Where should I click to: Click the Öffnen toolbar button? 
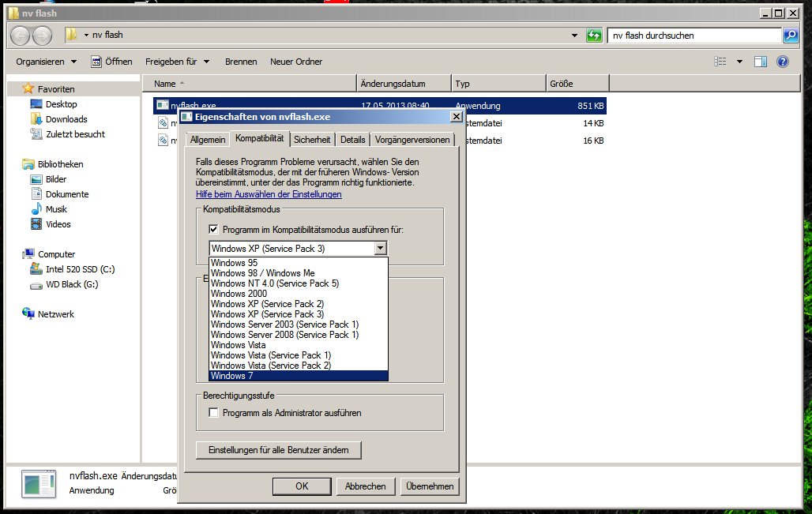click(112, 62)
